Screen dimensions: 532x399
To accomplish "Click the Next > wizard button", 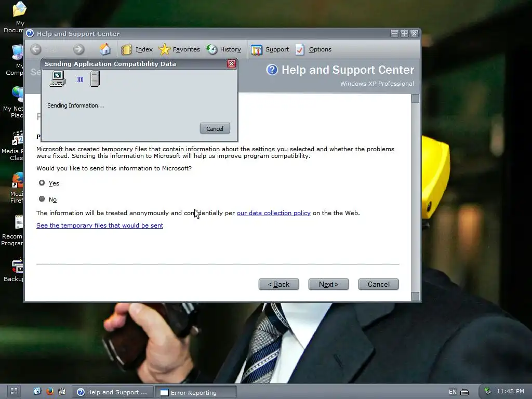I will (x=328, y=284).
